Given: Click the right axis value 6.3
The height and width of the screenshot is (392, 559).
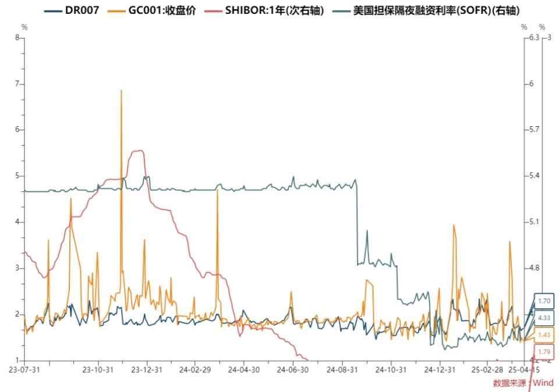Looking at the screenshot, I should coord(534,37).
